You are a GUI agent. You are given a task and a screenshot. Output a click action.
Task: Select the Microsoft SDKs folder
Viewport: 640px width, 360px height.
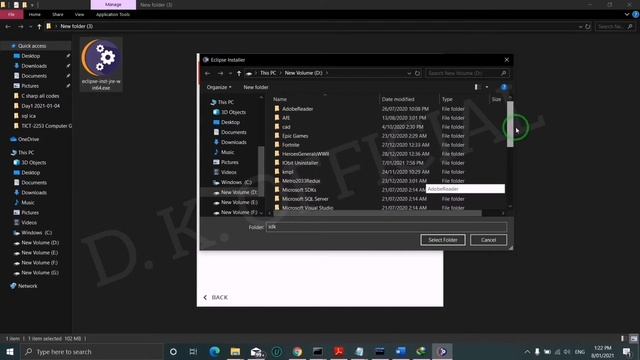299,190
